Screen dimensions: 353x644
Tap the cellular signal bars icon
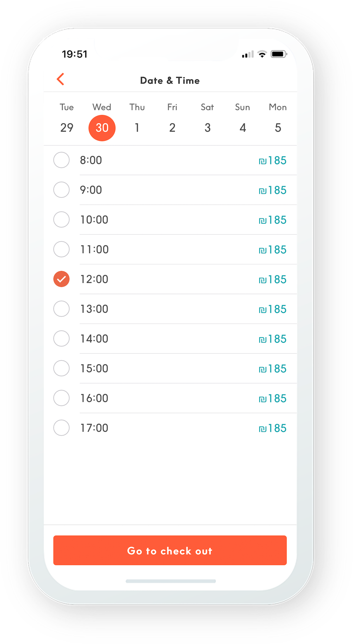pos(248,54)
